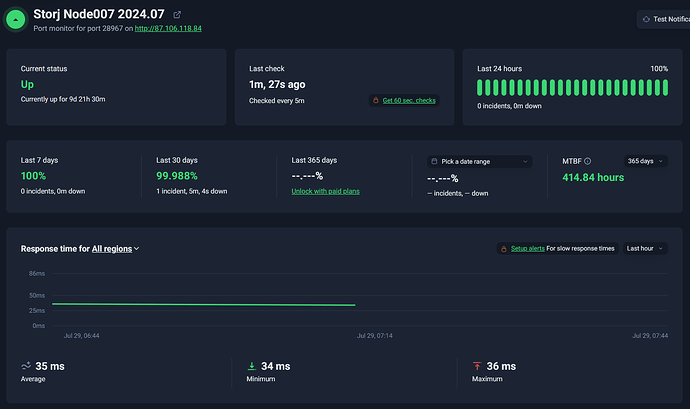The image size is (690, 409).
Task: Open the Pick a date range dropdown
Action: tap(479, 162)
